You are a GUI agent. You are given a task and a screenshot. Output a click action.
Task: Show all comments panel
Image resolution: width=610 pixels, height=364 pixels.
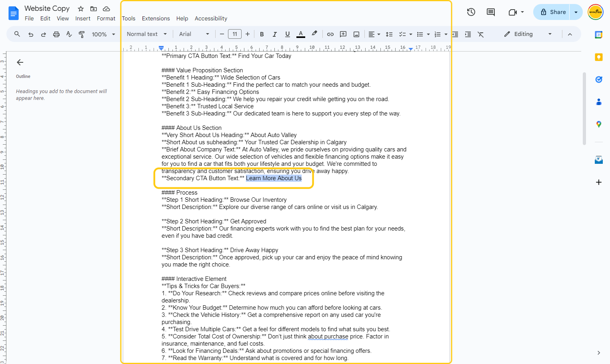[x=491, y=12]
